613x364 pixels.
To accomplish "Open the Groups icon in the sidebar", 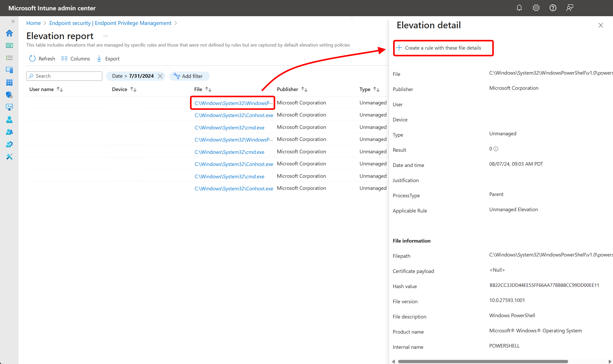I will pos(9,132).
